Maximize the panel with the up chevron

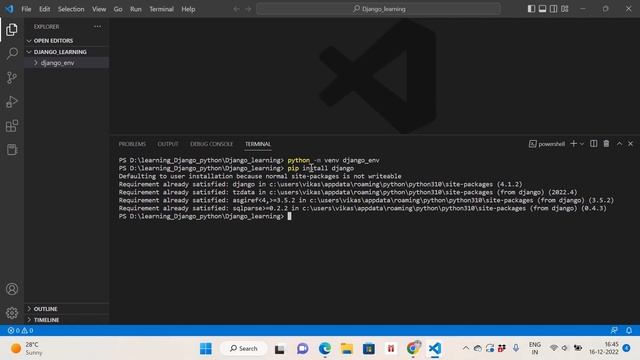[x=619, y=144]
